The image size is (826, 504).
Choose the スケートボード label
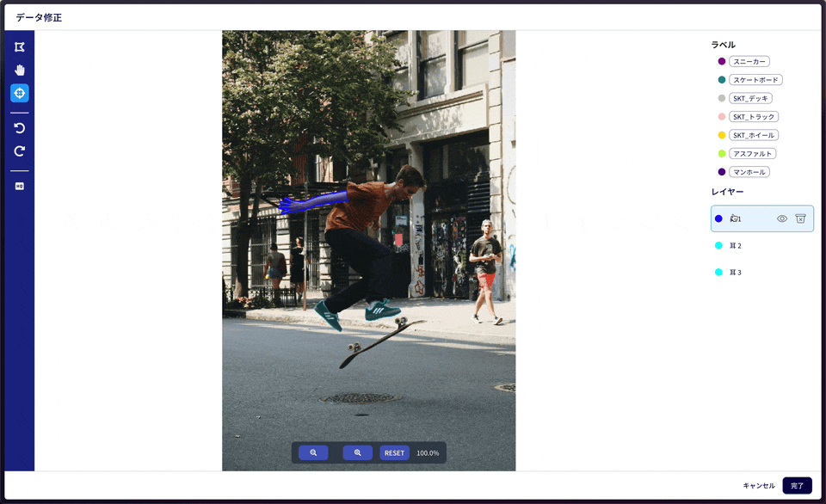(x=755, y=80)
